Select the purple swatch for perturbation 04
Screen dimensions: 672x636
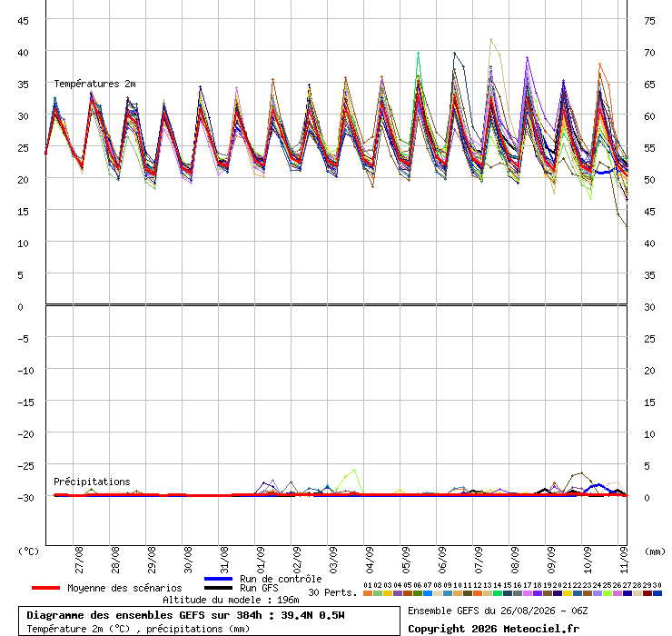click(x=397, y=593)
